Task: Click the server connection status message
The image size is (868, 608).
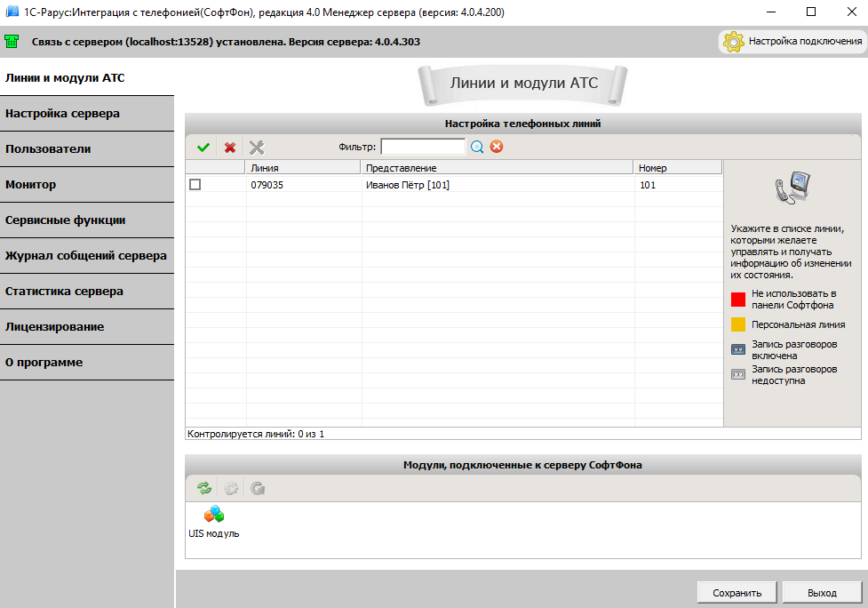Action: click(x=226, y=42)
